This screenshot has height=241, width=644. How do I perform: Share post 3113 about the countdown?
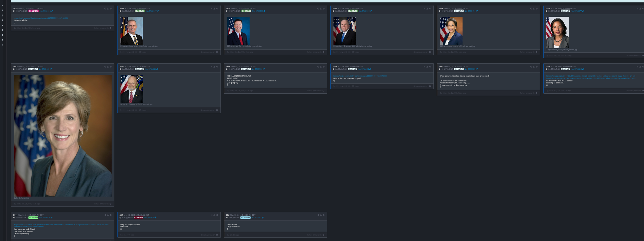[531, 67]
